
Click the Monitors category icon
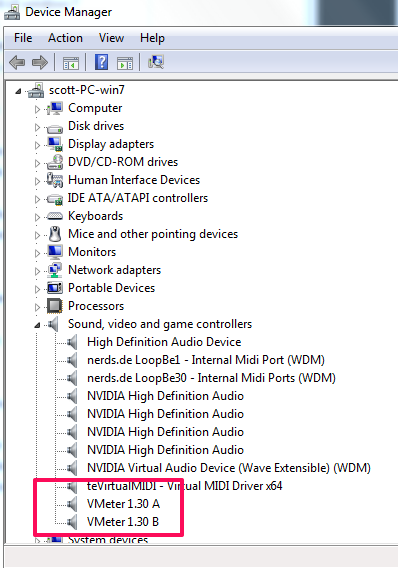tap(55, 252)
